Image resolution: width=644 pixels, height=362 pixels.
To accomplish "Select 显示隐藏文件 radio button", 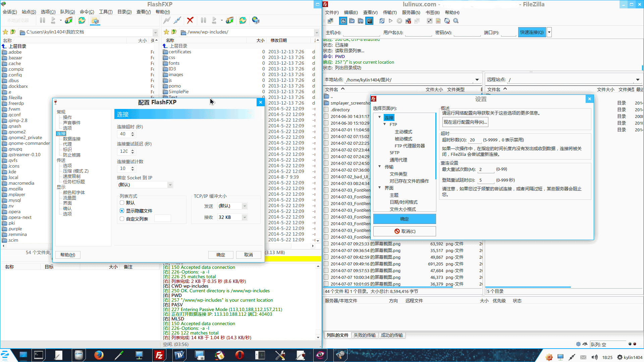I will tap(122, 211).
